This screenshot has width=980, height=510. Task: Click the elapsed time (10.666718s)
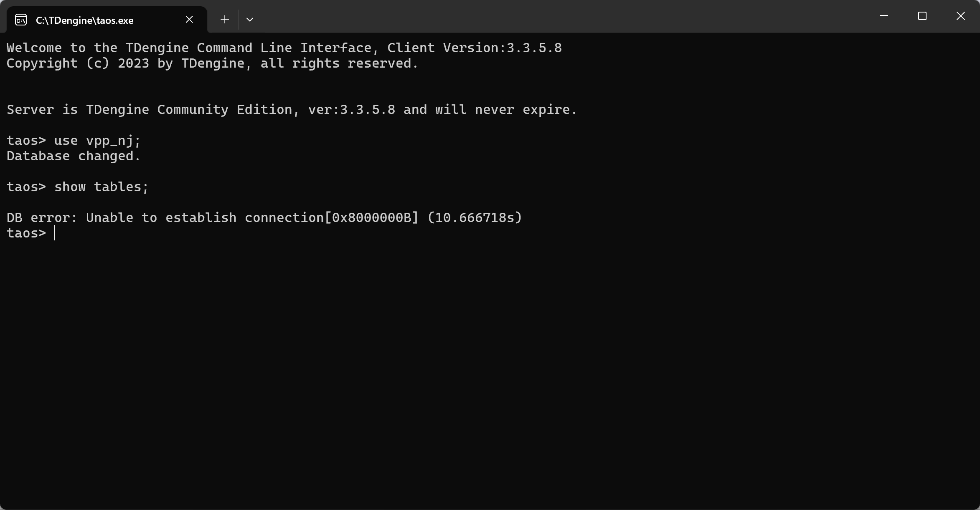475,218
